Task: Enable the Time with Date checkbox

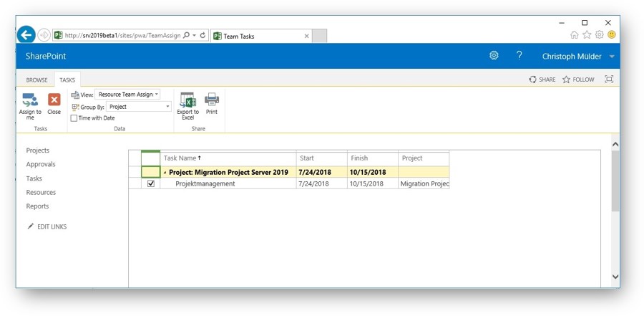Action: pos(74,118)
